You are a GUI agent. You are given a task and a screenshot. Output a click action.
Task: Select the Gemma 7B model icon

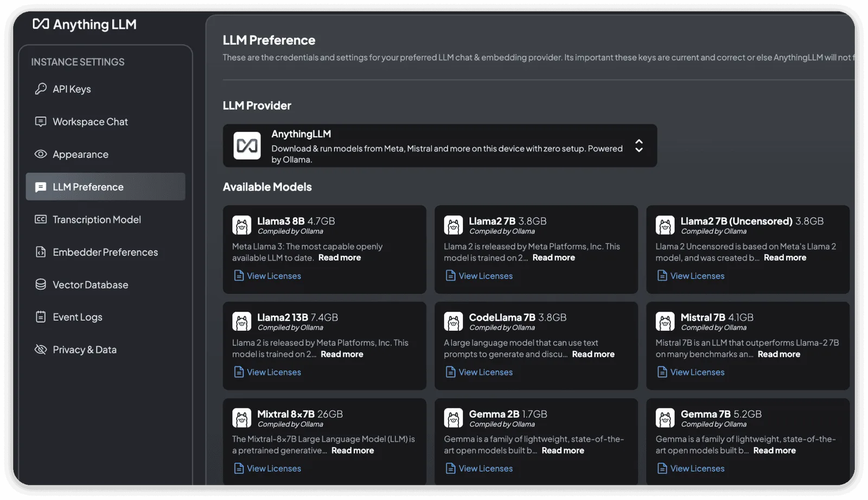click(665, 418)
